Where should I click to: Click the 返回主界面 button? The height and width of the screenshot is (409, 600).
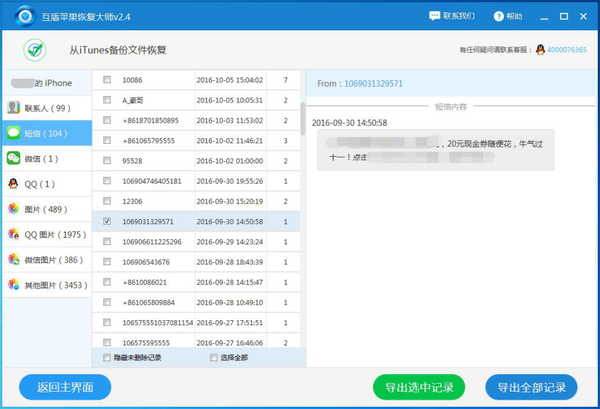click(65, 387)
